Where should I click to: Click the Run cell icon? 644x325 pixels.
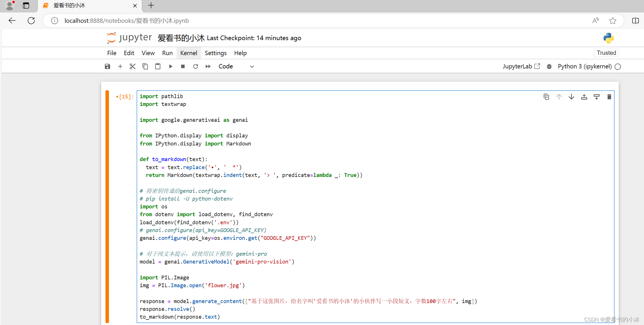(x=170, y=66)
